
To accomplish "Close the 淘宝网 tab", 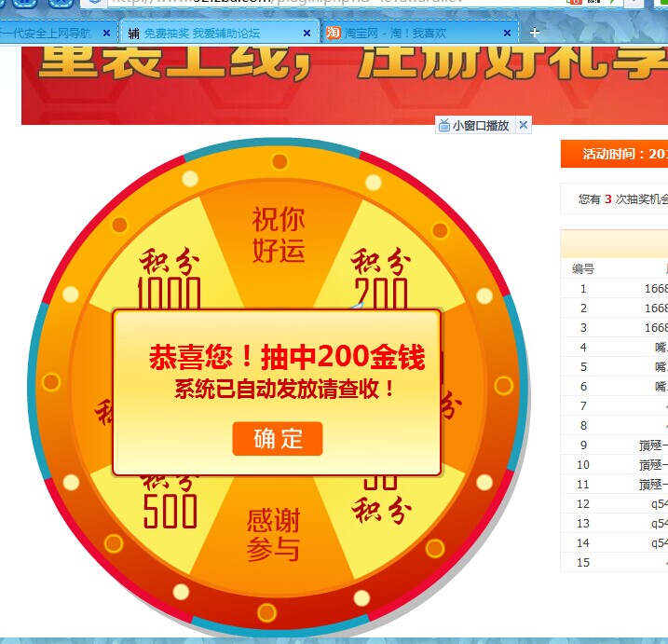I will tap(507, 33).
